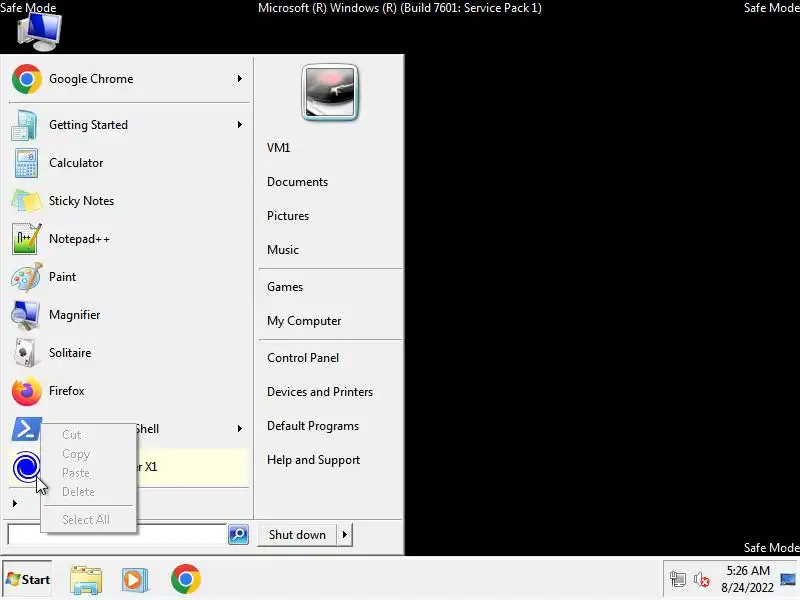The image size is (800, 600).
Task: Start the Magnifier tool icon
Action: pyautogui.click(x=26, y=315)
